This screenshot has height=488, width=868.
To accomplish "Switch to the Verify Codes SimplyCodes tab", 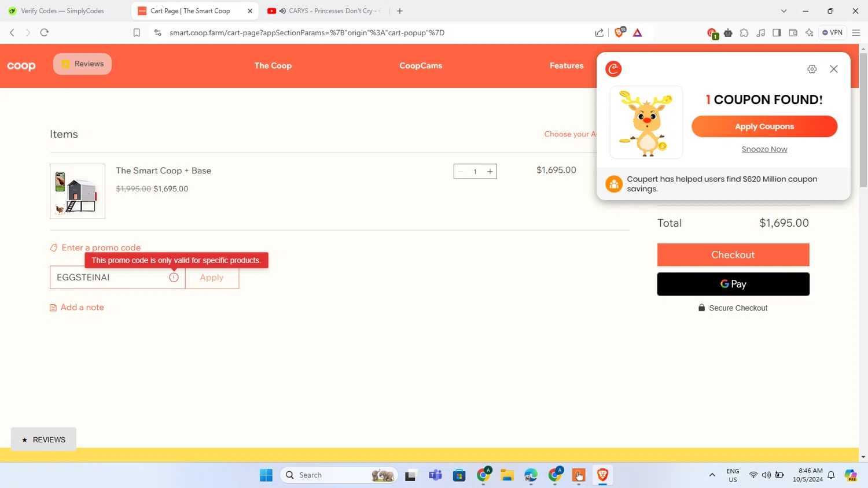I will click(62, 11).
